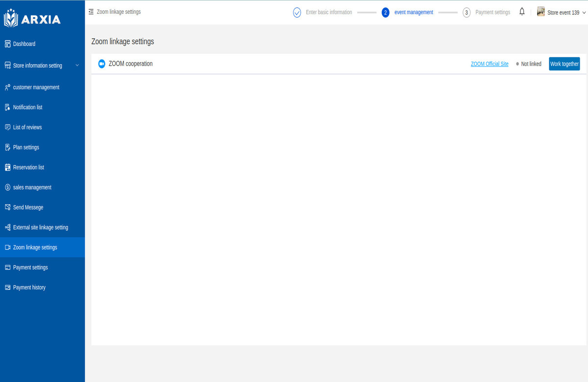The height and width of the screenshot is (382, 588).
Task: Open the ZOOM Official Site link
Action: click(x=490, y=64)
